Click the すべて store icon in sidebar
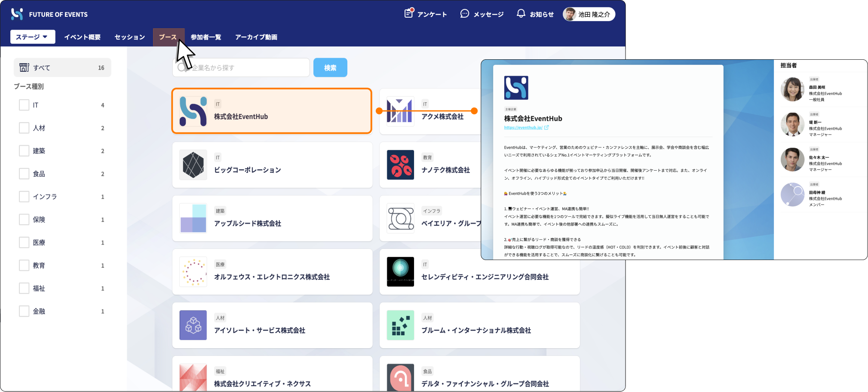868x392 pixels. pyautogui.click(x=24, y=67)
